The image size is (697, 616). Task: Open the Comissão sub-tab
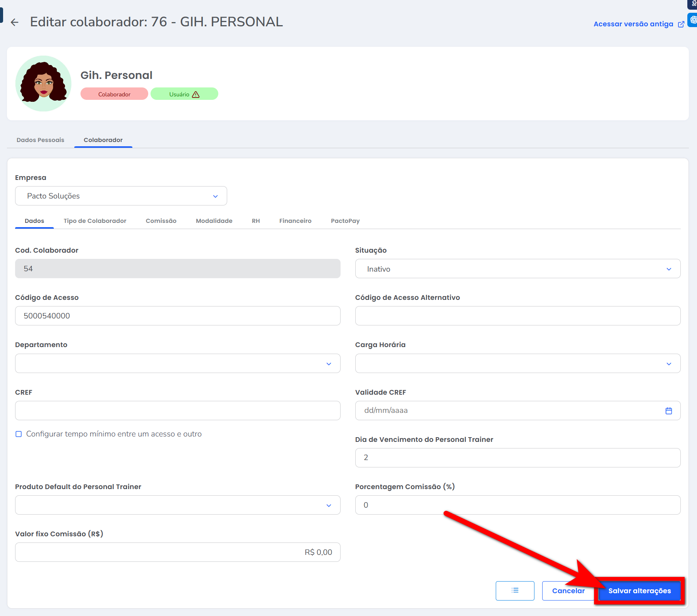coord(161,221)
